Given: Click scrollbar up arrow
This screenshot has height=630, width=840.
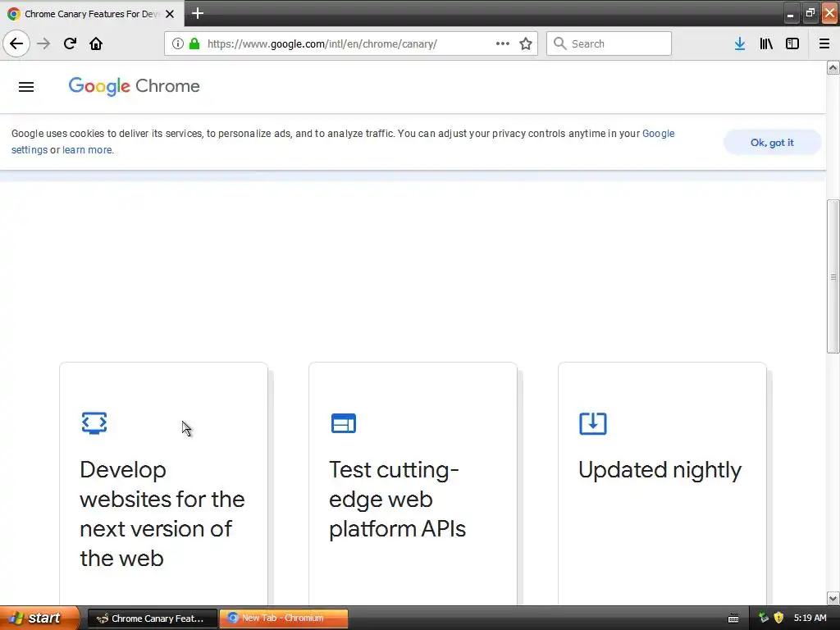Looking at the screenshot, I should 833,67.
